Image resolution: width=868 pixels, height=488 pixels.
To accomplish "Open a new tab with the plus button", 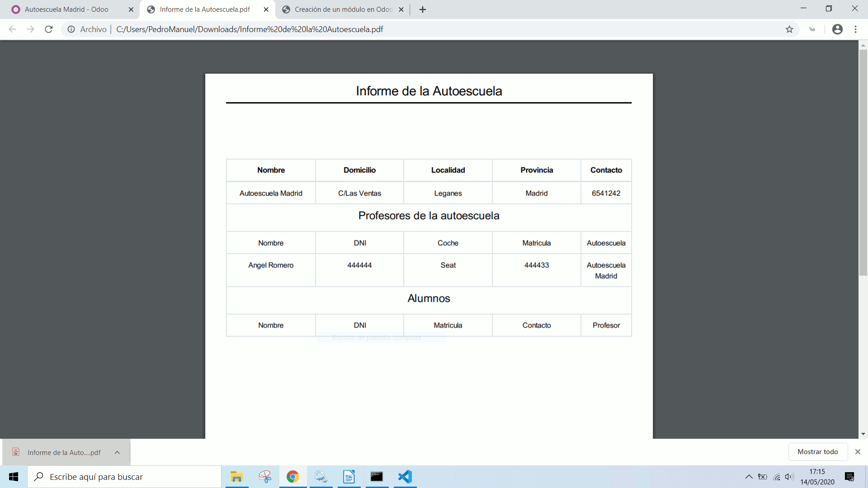I will pos(422,9).
